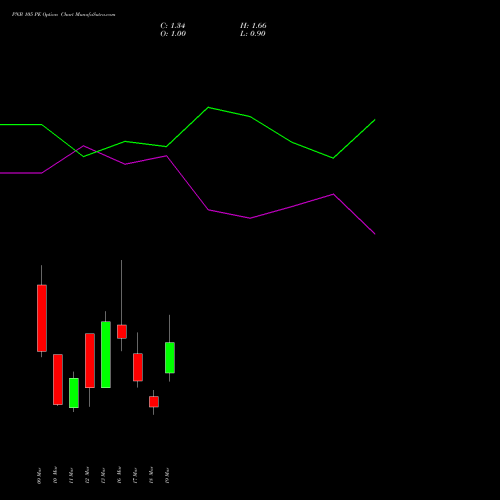Click the 16 Mar date axis label

click(x=119, y=475)
